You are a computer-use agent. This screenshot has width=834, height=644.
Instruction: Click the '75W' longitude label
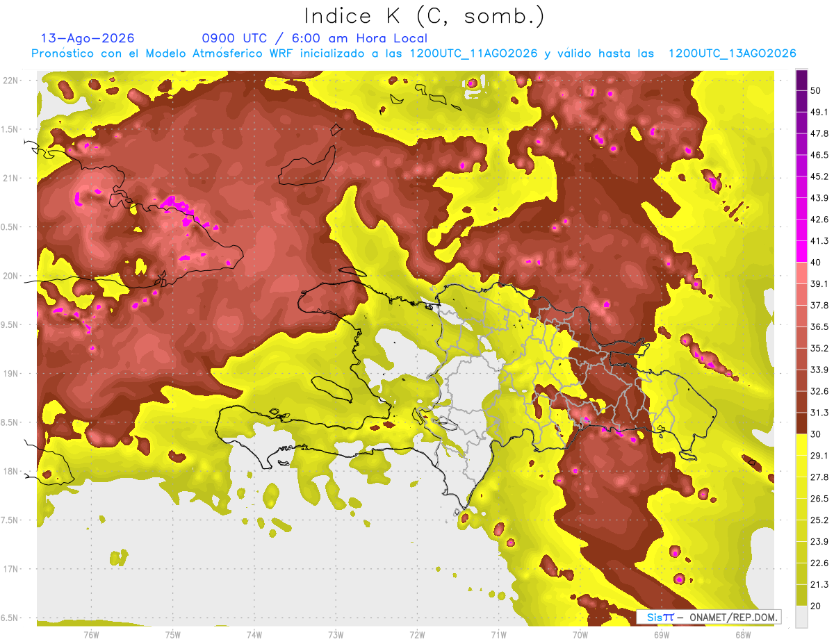click(173, 634)
